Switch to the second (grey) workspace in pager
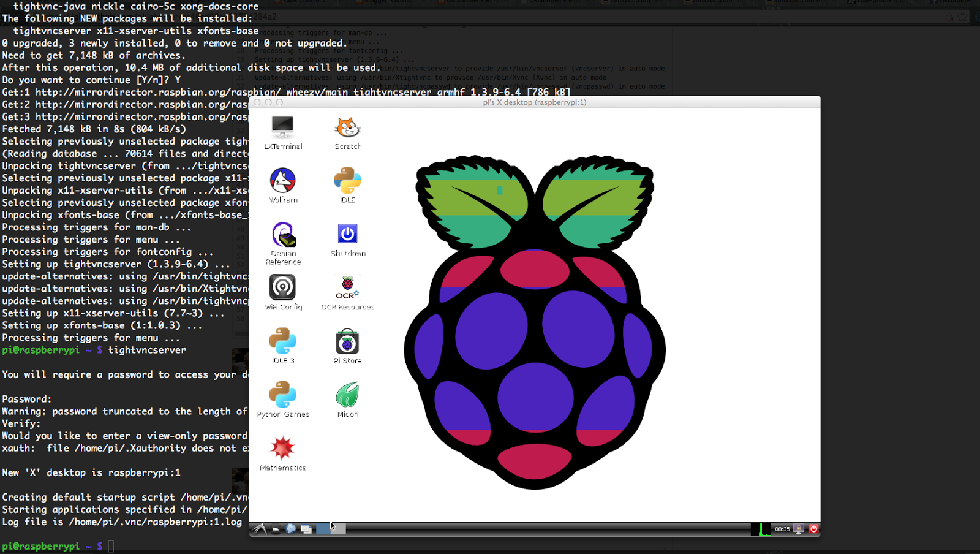The height and width of the screenshot is (554, 980). point(339,529)
